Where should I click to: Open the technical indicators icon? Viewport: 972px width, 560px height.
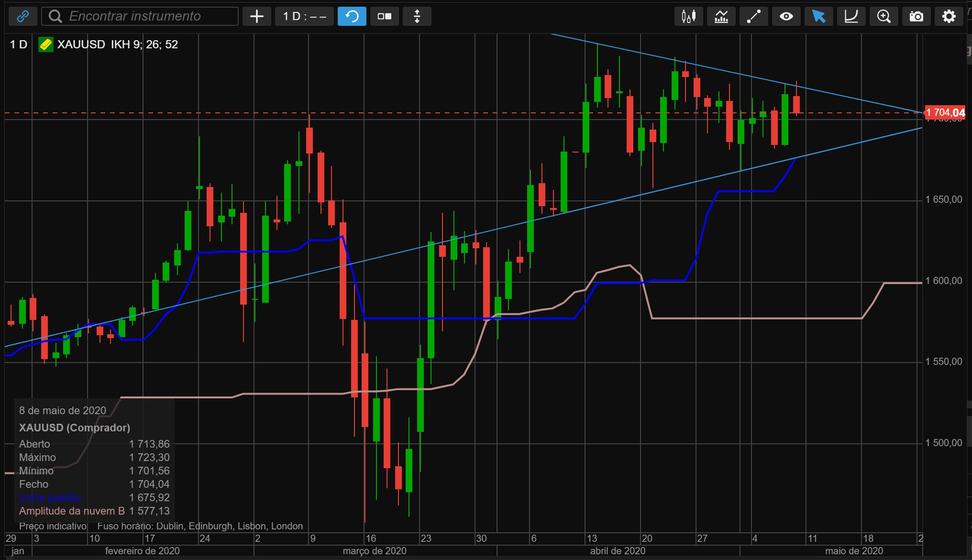click(721, 16)
